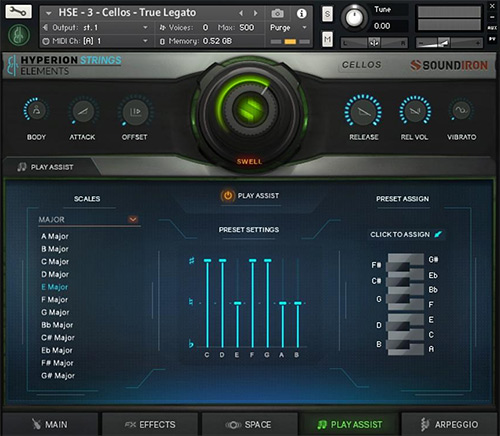
Task: Click the pencil icon beside Click To Assign
Action: click(x=438, y=234)
